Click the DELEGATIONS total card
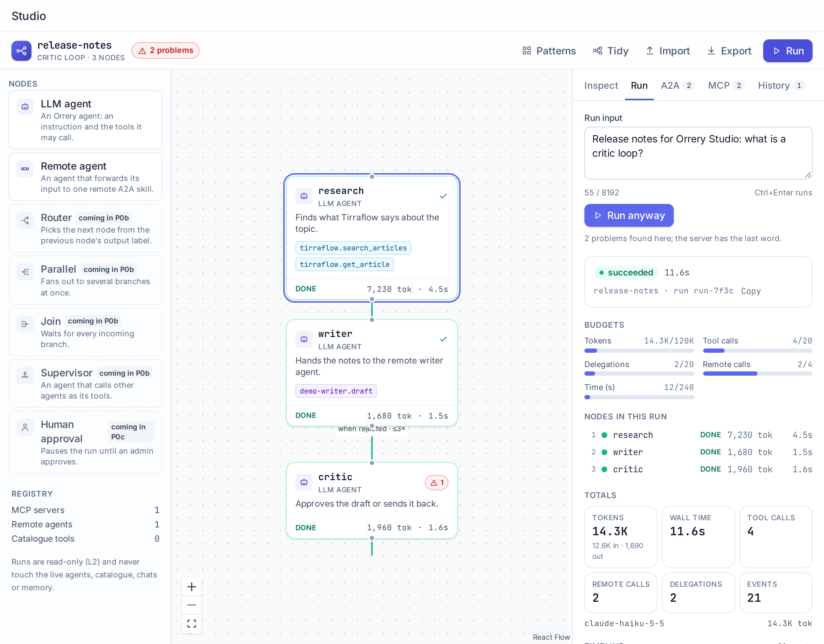The width and height of the screenshot is (824, 644). (698, 593)
